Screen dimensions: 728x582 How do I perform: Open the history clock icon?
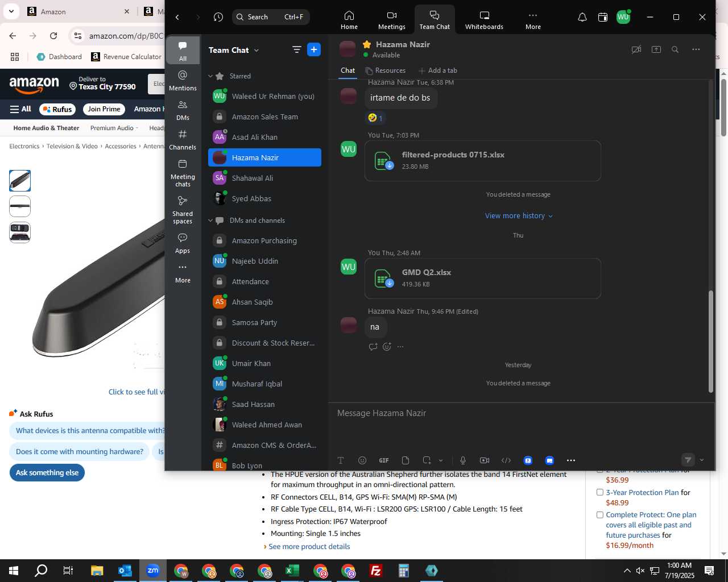point(218,17)
